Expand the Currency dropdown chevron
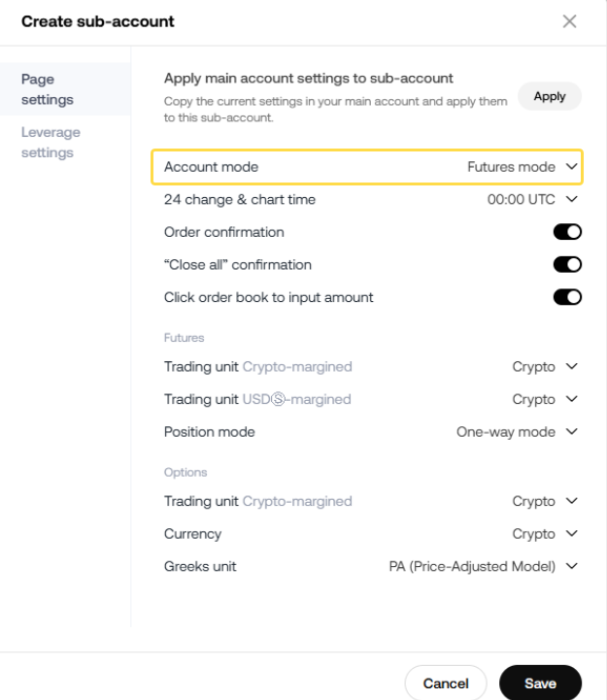The width and height of the screenshot is (607, 700). click(x=571, y=534)
